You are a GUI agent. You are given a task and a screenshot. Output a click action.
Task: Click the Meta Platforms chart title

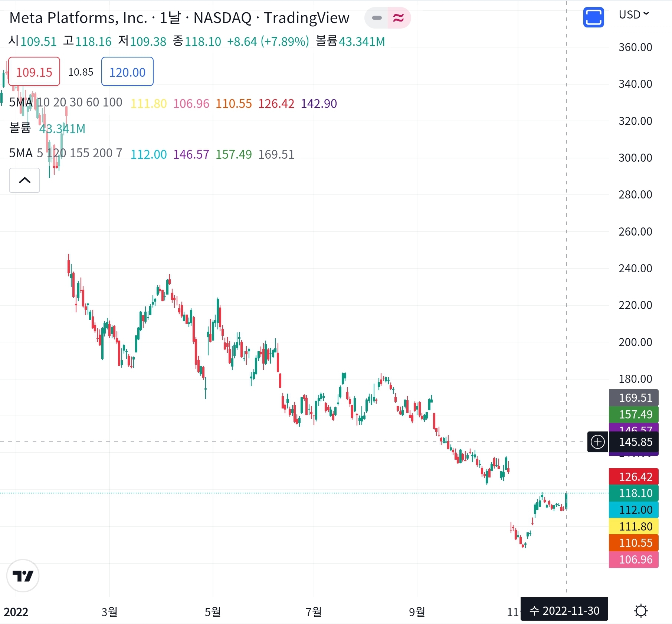click(x=179, y=18)
